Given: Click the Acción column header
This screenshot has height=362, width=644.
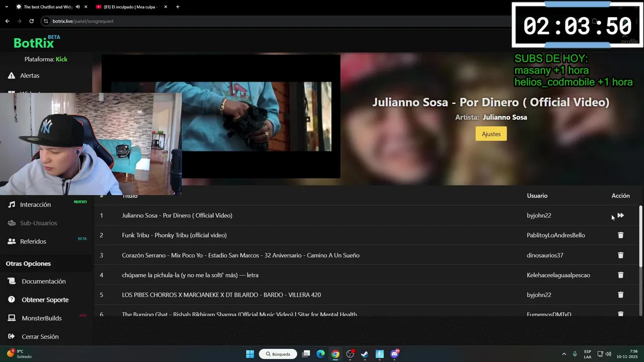Looking at the screenshot, I should pos(620,196).
